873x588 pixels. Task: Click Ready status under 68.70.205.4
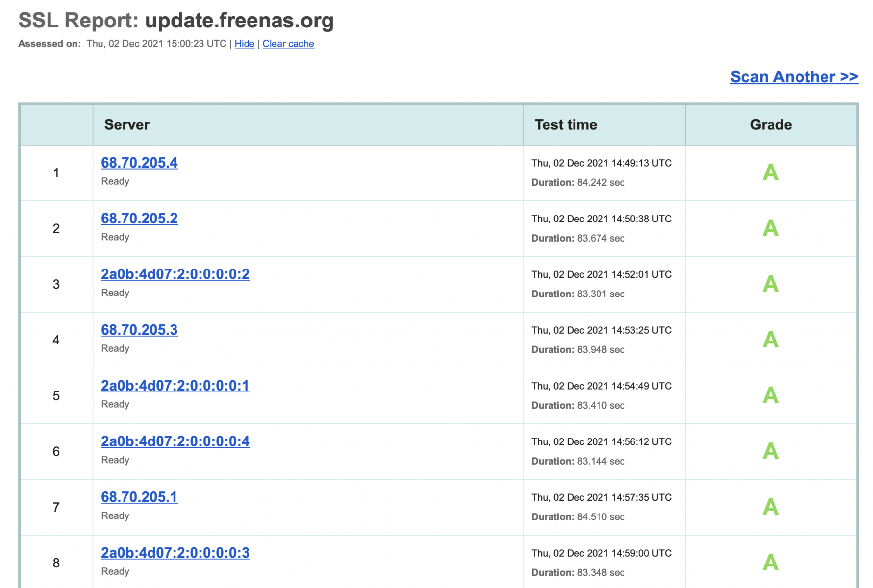(x=115, y=181)
